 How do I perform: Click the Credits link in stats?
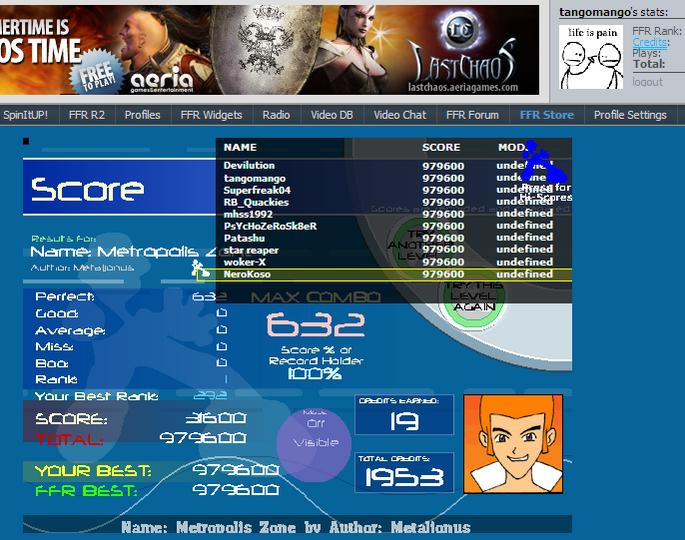point(650,42)
